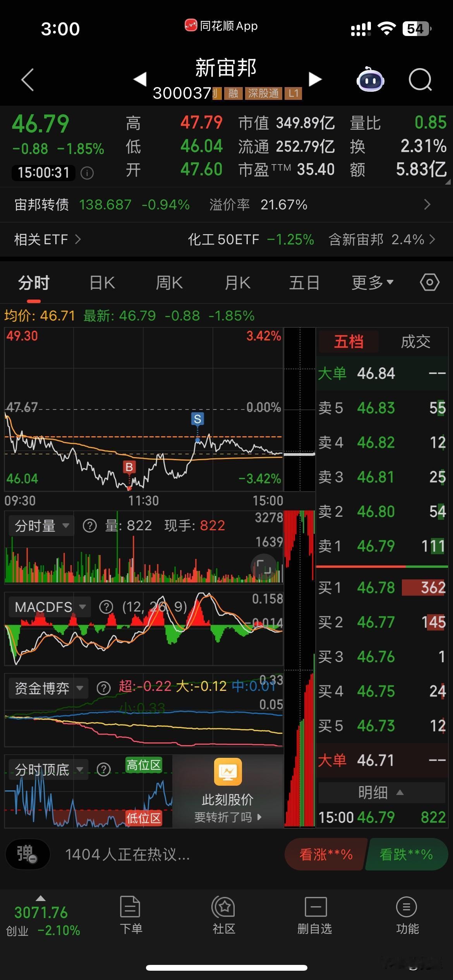
Task: Open help icon next to MACDFS
Action: pos(106,607)
